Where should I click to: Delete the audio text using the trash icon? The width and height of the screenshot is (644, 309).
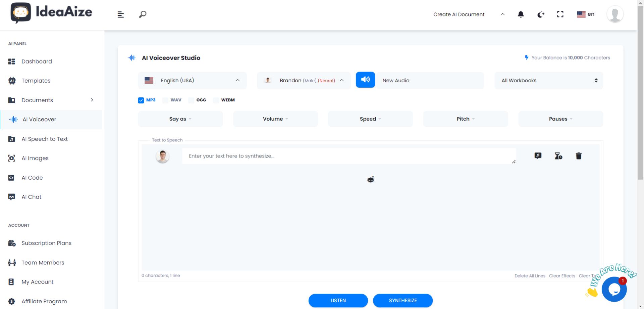click(x=578, y=156)
